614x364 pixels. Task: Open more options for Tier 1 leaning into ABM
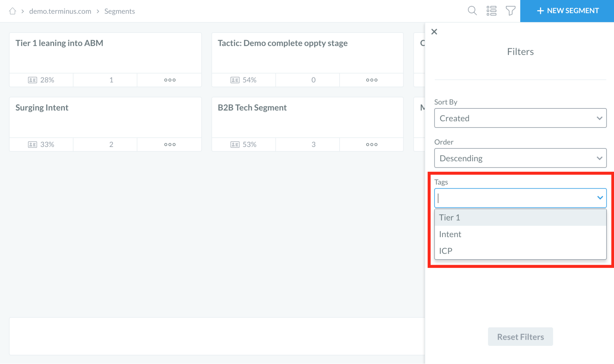tap(170, 80)
